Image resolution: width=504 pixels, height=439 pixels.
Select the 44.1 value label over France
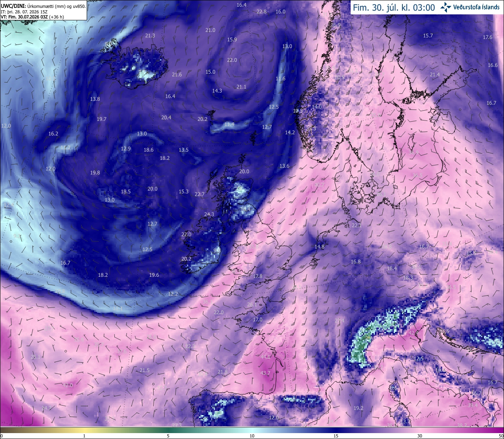coord(265,357)
